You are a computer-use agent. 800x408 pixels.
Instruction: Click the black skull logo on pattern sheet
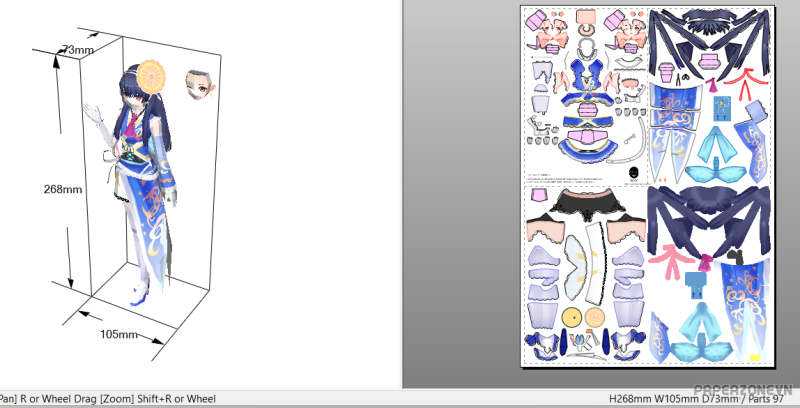(633, 175)
